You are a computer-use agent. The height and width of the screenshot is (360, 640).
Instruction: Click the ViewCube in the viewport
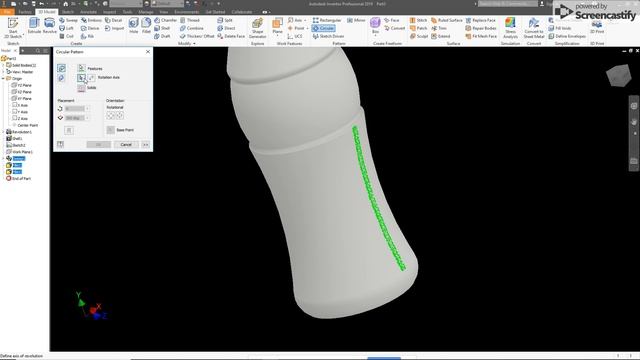coord(618,75)
